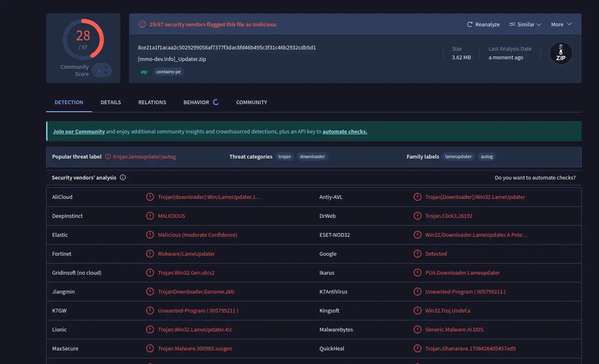Click the SHA-256 file hash text
The height and width of the screenshot is (364, 599).
click(227, 47)
